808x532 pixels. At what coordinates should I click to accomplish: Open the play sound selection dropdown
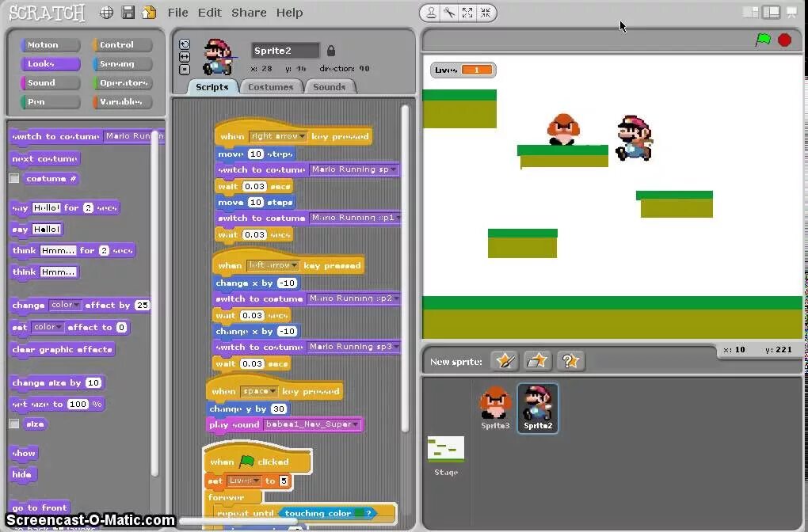[x=312, y=424]
